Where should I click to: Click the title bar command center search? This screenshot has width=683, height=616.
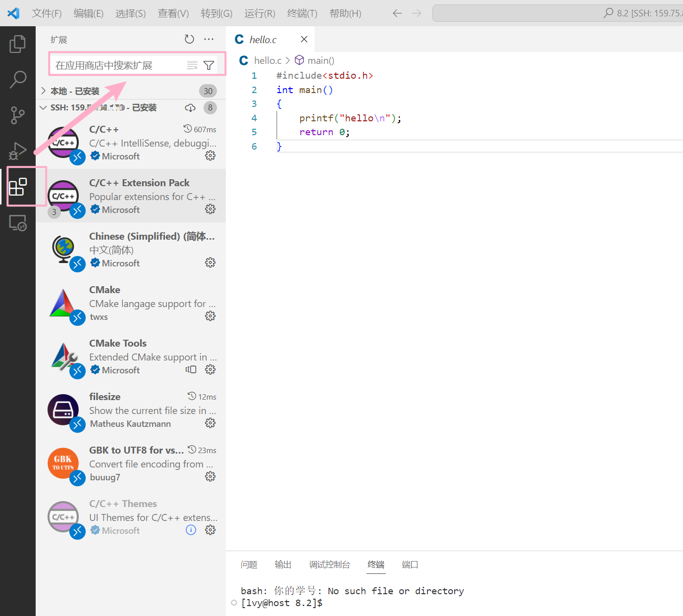(558, 13)
